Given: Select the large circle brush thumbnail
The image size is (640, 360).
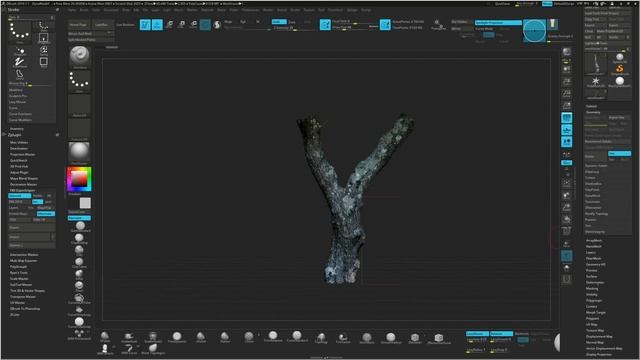Looking at the screenshot, I should pyautogui.click(x=534, y=31).
